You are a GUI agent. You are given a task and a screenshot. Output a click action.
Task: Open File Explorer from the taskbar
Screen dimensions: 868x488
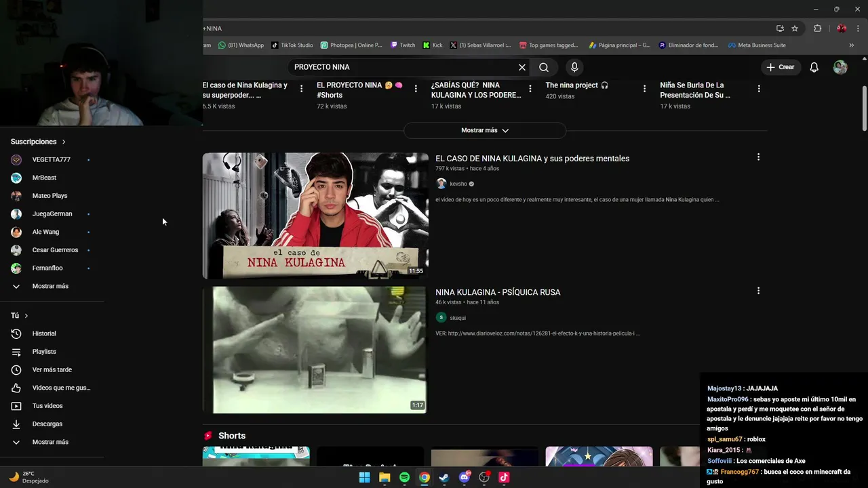click(x=384, y=477)
